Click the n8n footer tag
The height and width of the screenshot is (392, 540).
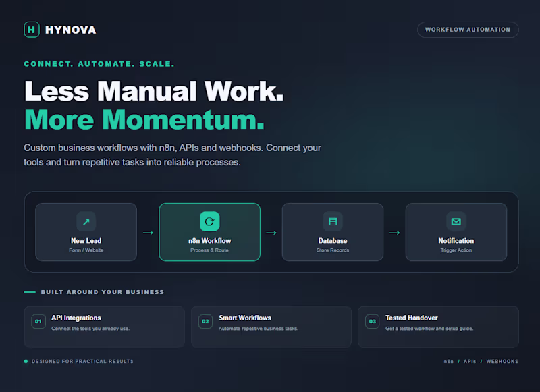(x=448, y=362)
